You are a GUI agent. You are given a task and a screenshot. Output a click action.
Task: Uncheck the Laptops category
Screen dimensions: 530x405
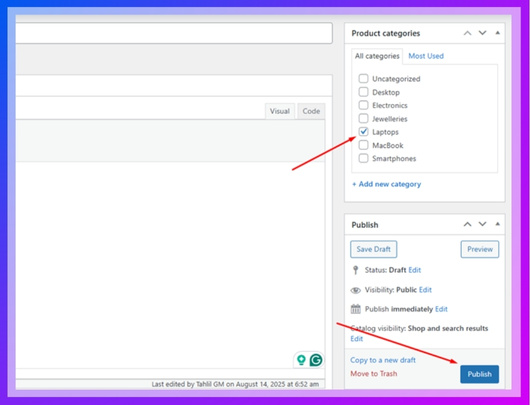(363, 132)
